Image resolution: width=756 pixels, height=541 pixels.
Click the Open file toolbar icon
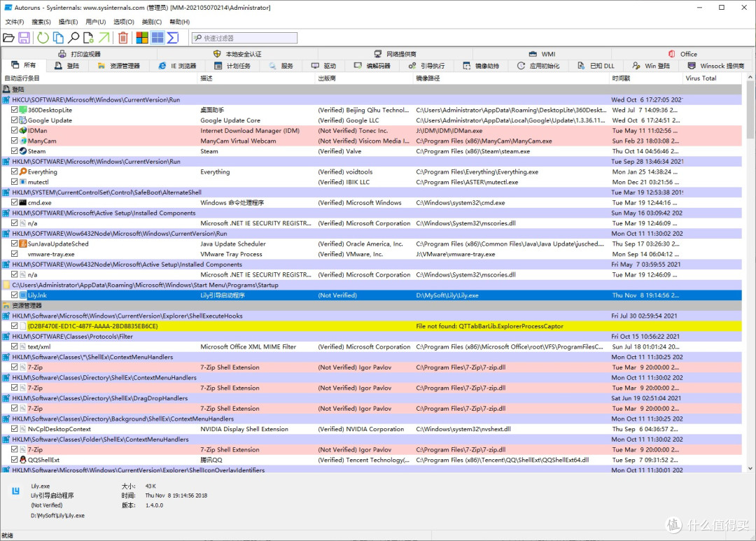tap(8, 38)
